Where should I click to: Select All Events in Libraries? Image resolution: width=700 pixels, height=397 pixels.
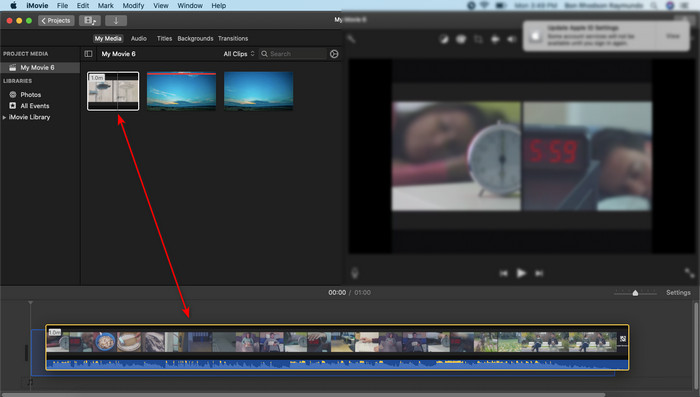point(29,106)
